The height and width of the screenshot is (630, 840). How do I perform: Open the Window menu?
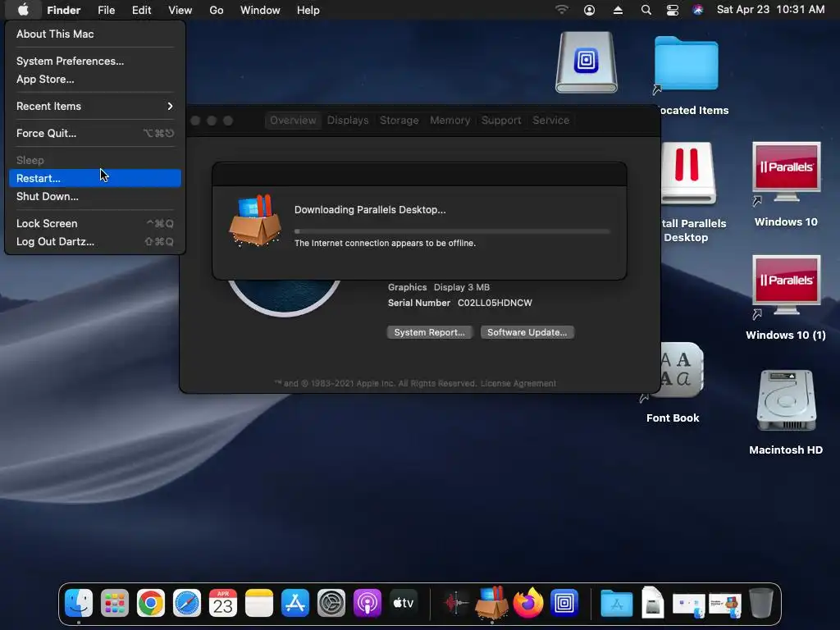(x=260, y=10)
